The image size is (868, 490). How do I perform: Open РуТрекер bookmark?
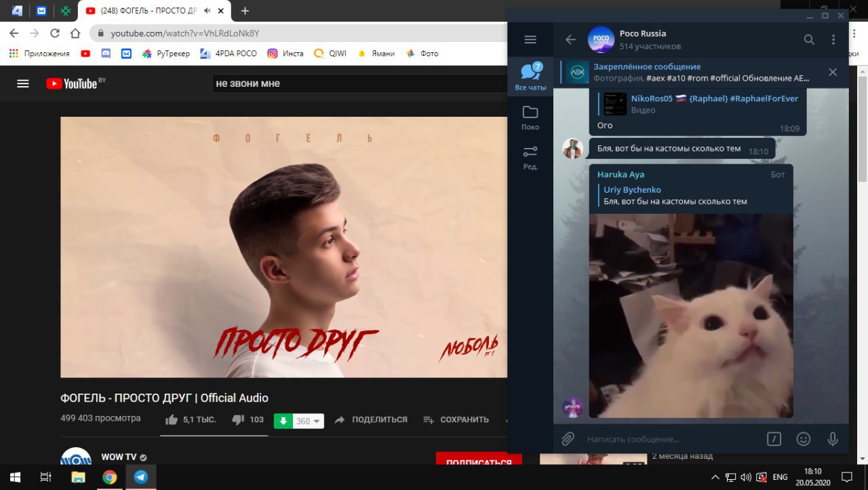coord(166,54)
